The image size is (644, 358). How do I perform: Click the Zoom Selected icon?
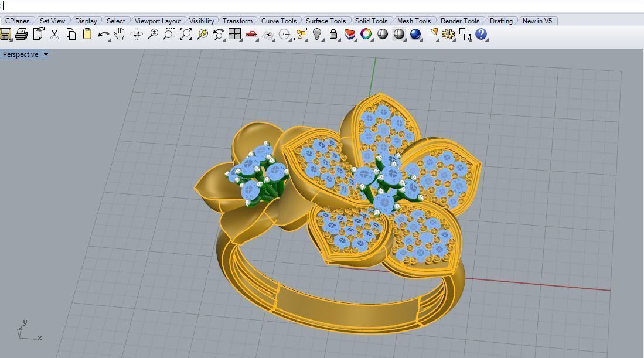tap(202, 34)
